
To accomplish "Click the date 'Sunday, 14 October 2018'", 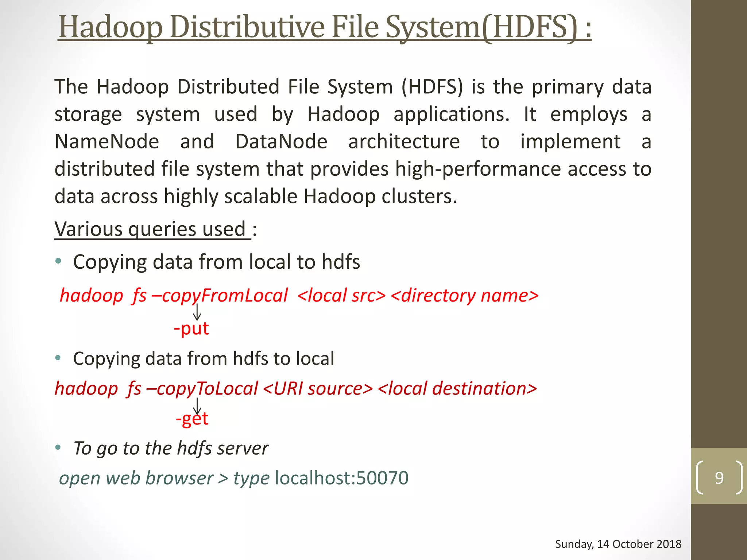I will [618, 544].
